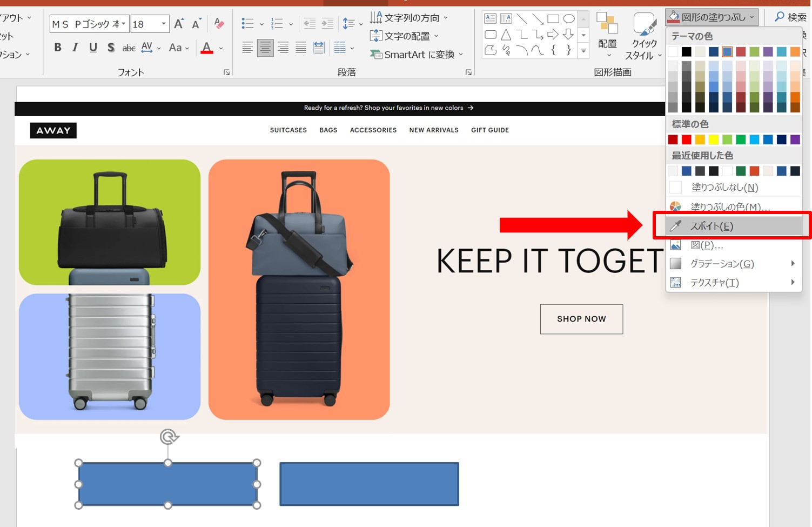Pick the scribble drawing tool
This screenshot has width=812, height=527.
pyautogui.click(x=506, y=50)
